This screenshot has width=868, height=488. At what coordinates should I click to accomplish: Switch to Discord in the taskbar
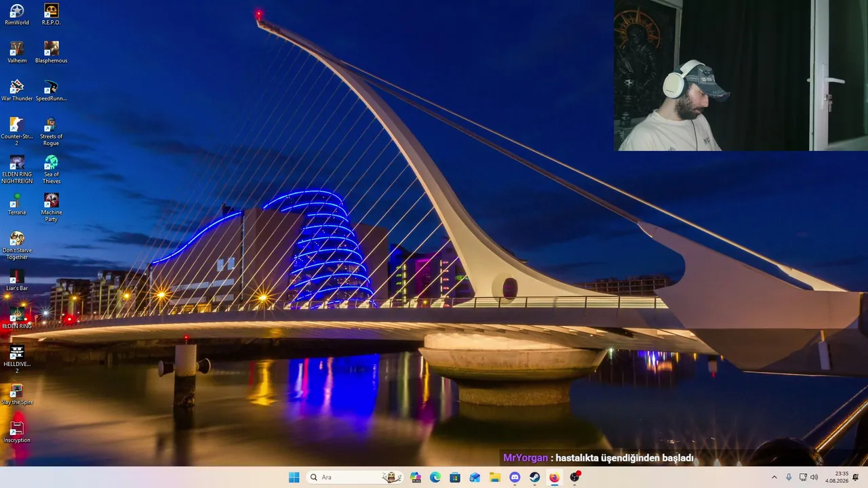point(515,477)
